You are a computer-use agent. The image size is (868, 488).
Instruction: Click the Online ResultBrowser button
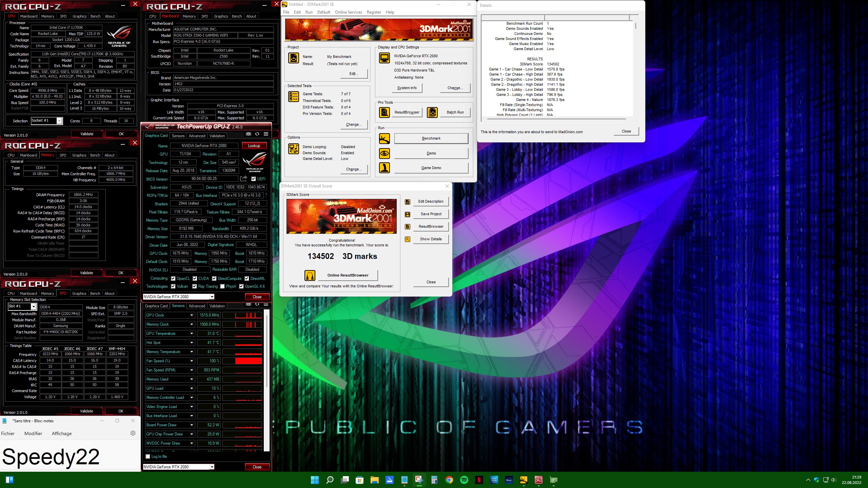tap(348, 275)
